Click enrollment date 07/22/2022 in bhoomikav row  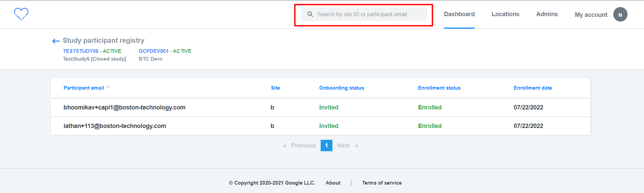click(528, 107)
